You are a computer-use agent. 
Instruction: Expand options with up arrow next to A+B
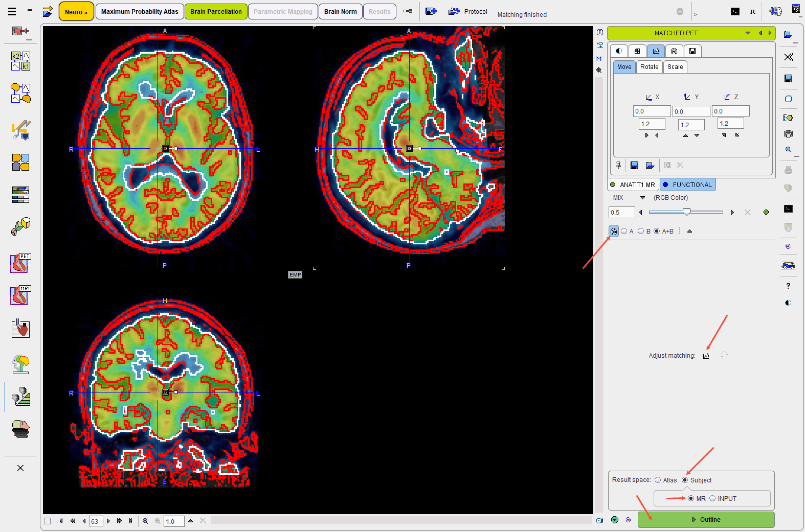689,231
